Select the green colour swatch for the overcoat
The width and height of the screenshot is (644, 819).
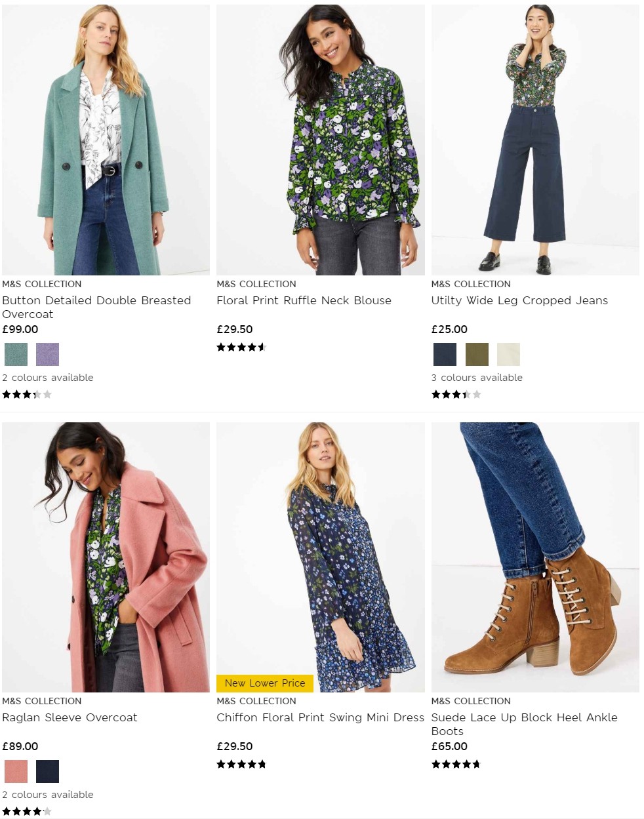coord(15,354)
